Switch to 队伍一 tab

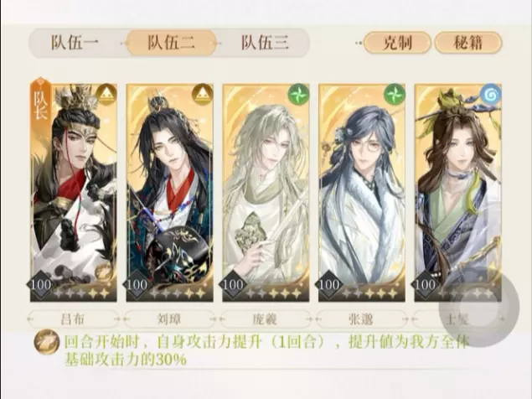click(75, 43)
